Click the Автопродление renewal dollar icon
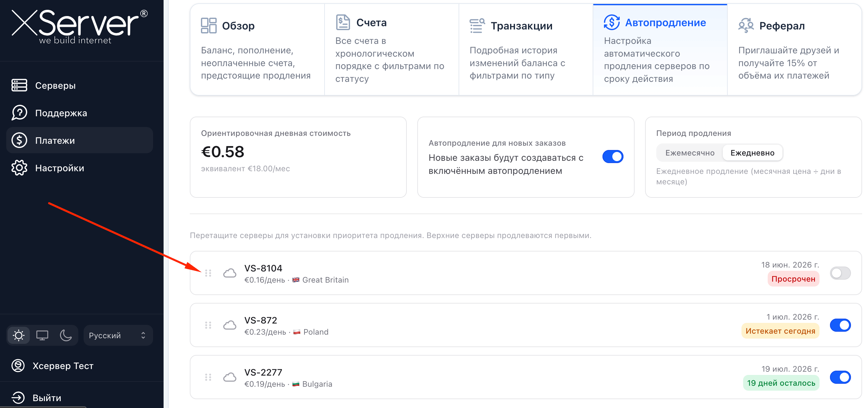Viewport: 868px width, 408px height. pyautogui.click(x=612, y=22)
